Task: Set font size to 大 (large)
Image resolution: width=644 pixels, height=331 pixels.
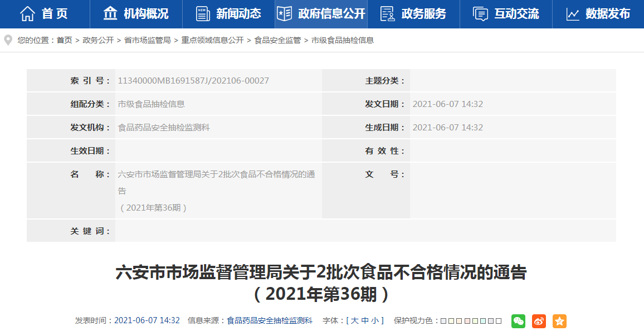Action: 354,321
